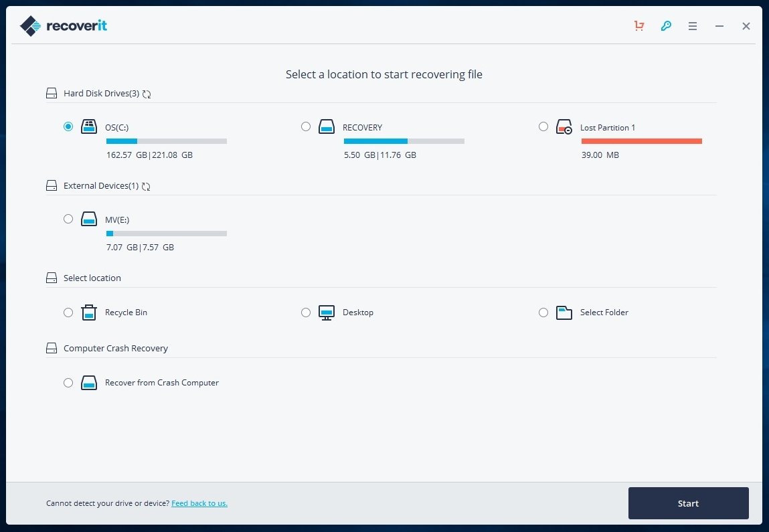The width and height of the screenshot is (769, 532).
Task: Click the Select Folder icon
Action: coord(564,312)
